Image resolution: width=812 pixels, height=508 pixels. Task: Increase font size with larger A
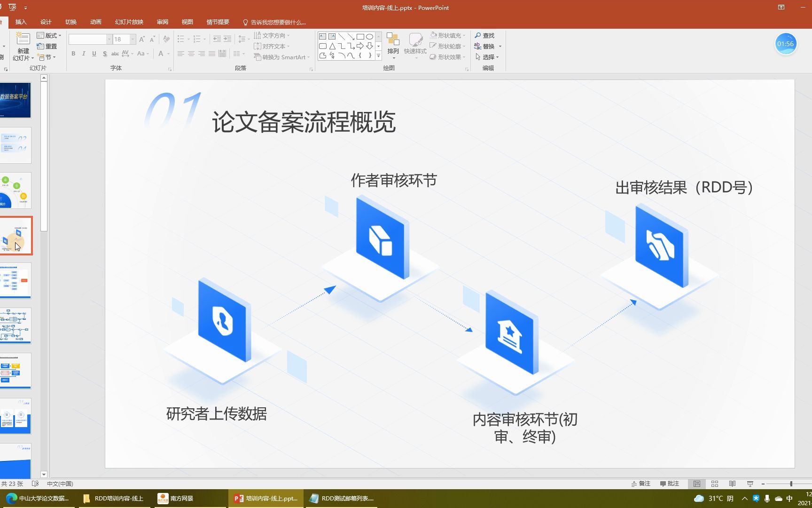[x=142, y=40]
